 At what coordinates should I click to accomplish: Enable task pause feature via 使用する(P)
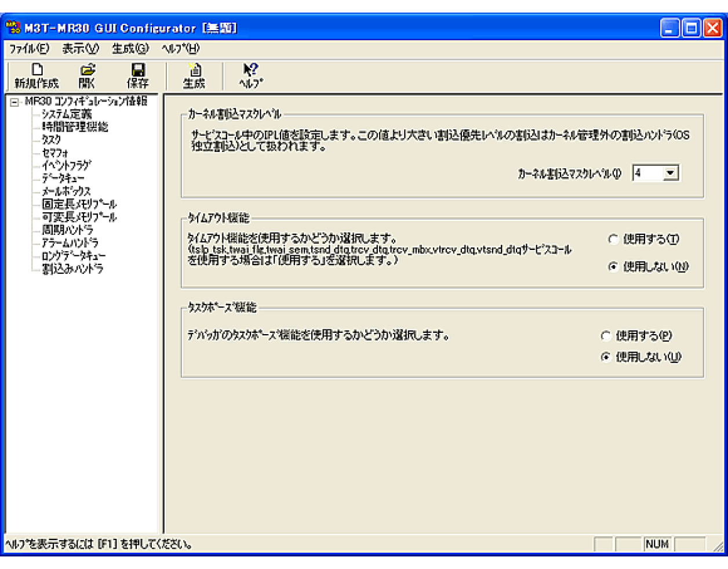click(607, 335)
